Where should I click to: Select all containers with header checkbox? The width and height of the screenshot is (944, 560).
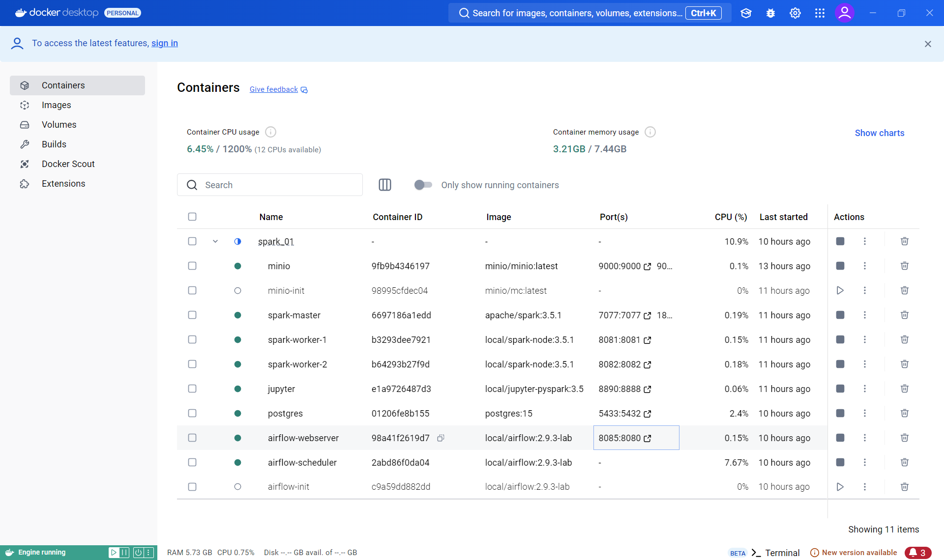click(192, 217)
